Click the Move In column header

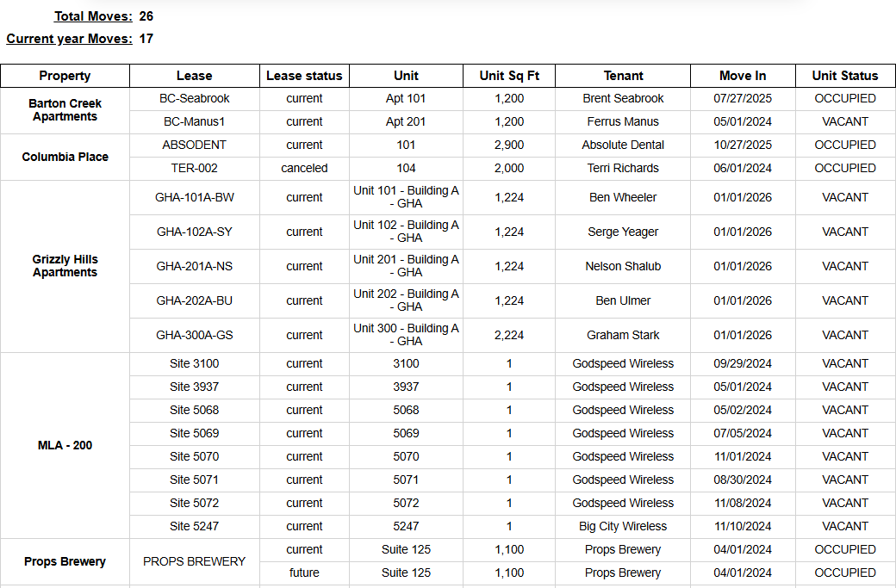pyautogui.click(x=743, y=76)
